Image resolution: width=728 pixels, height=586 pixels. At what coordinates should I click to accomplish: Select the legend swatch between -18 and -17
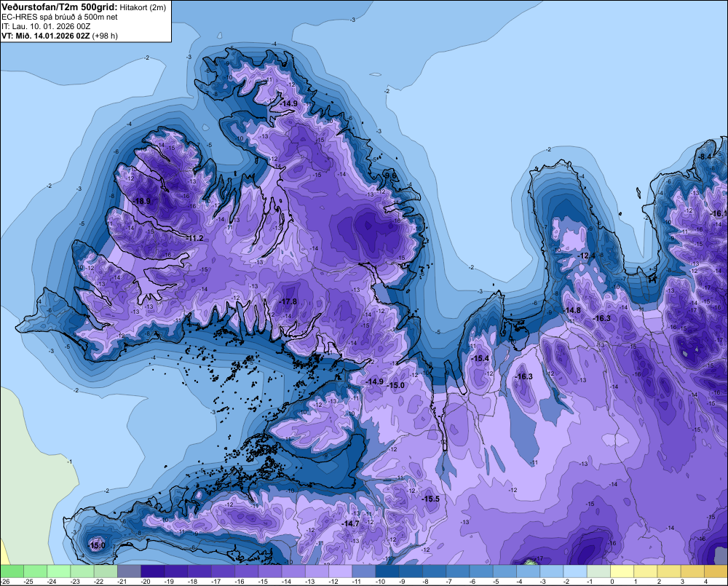click(x=199, y=571)
